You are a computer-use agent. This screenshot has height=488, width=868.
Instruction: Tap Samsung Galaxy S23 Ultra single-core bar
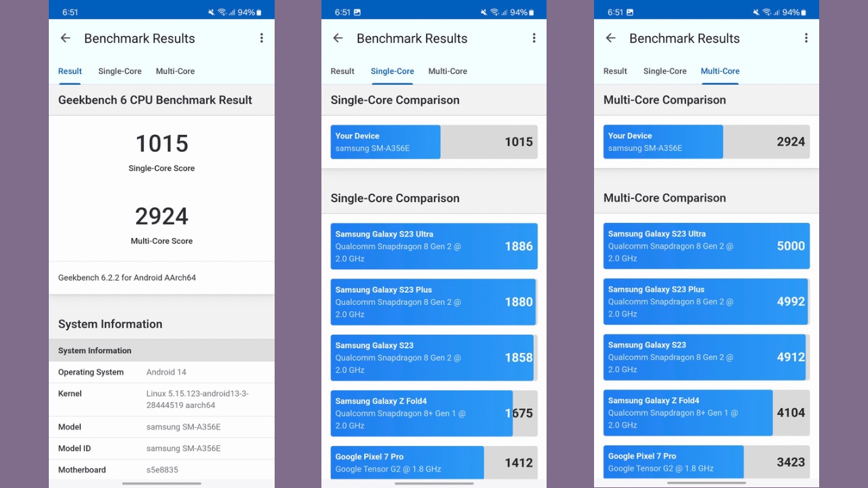click(x=434, y=246)
